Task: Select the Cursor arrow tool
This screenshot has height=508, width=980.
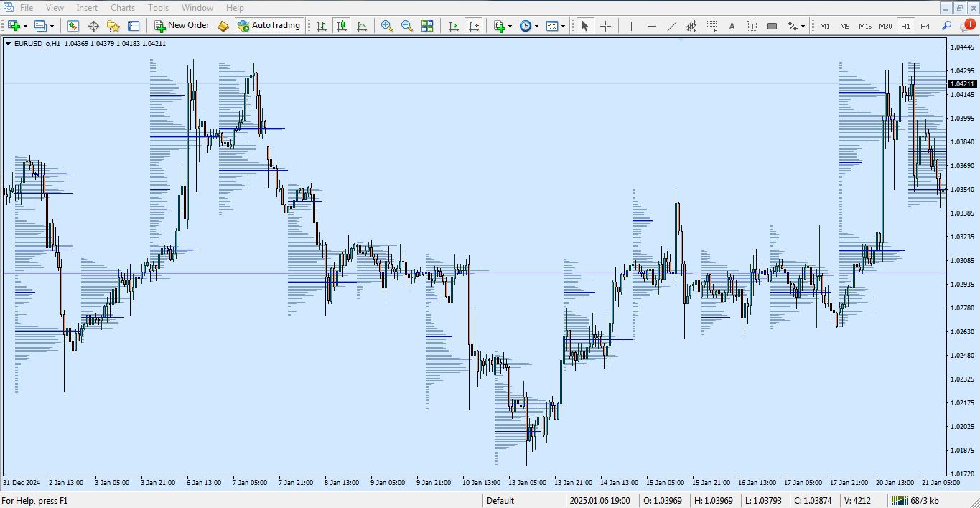Action: click(585, 26)
